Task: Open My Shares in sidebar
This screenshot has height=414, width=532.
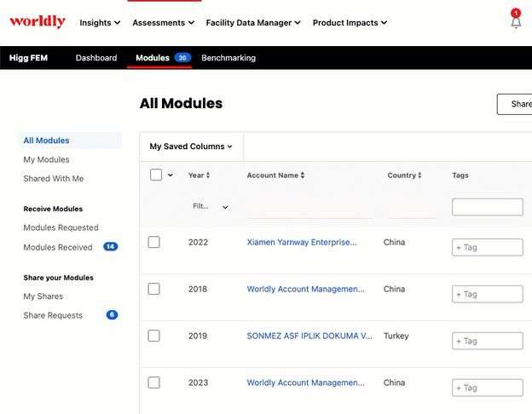Action: tap(43, 296)
